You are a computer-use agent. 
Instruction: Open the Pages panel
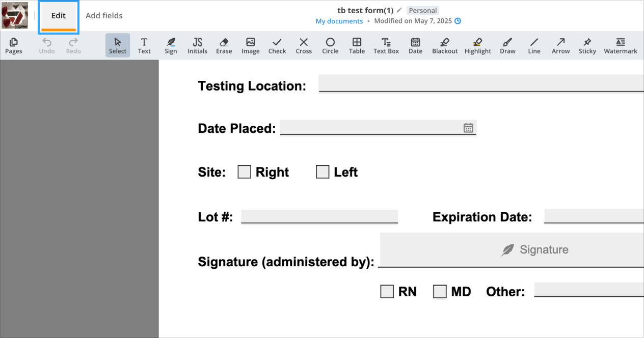coord(14,45)
